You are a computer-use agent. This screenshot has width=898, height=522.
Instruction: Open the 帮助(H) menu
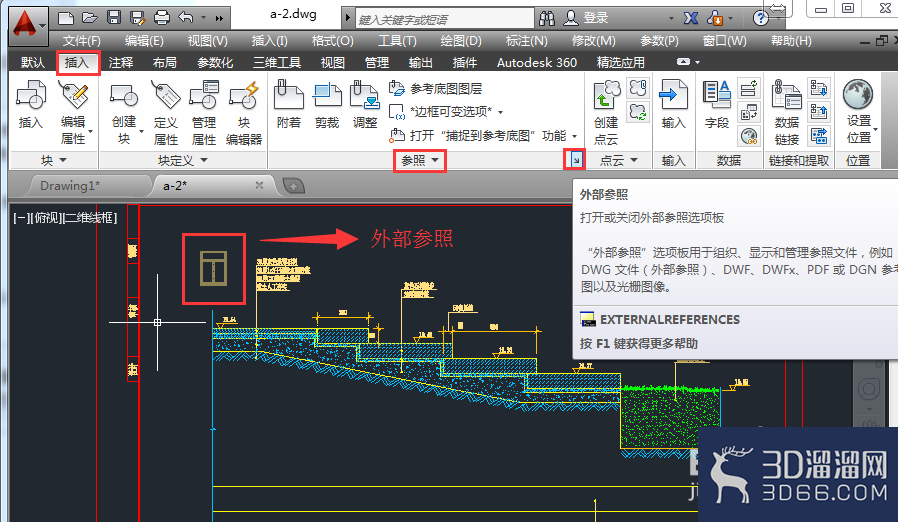pos(791,41)
